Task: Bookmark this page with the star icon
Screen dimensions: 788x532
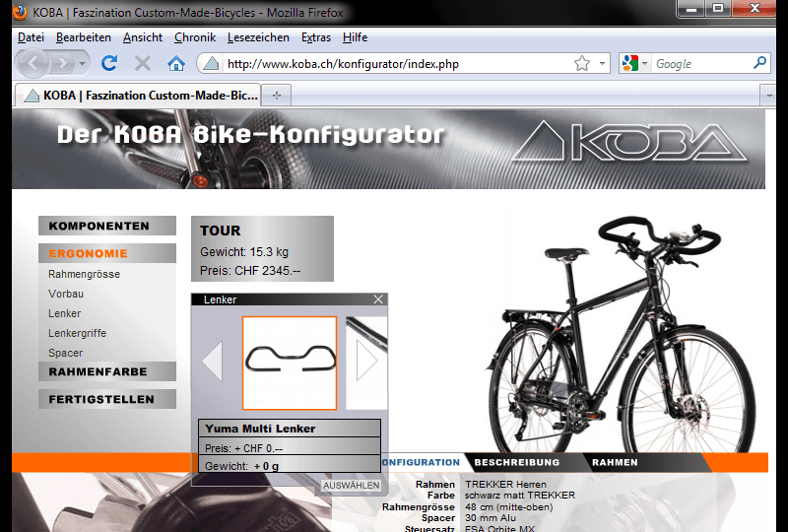Action: point(582,63)
